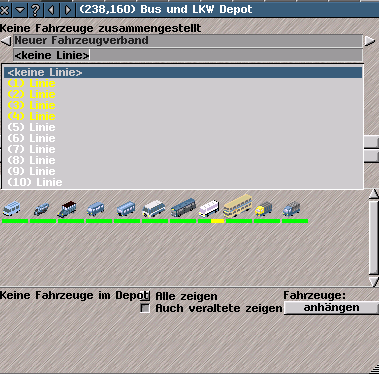Step to previous convoy with left arrow
Image resolution: width=379 pixels, height=374 pixels.
(6, 41)
